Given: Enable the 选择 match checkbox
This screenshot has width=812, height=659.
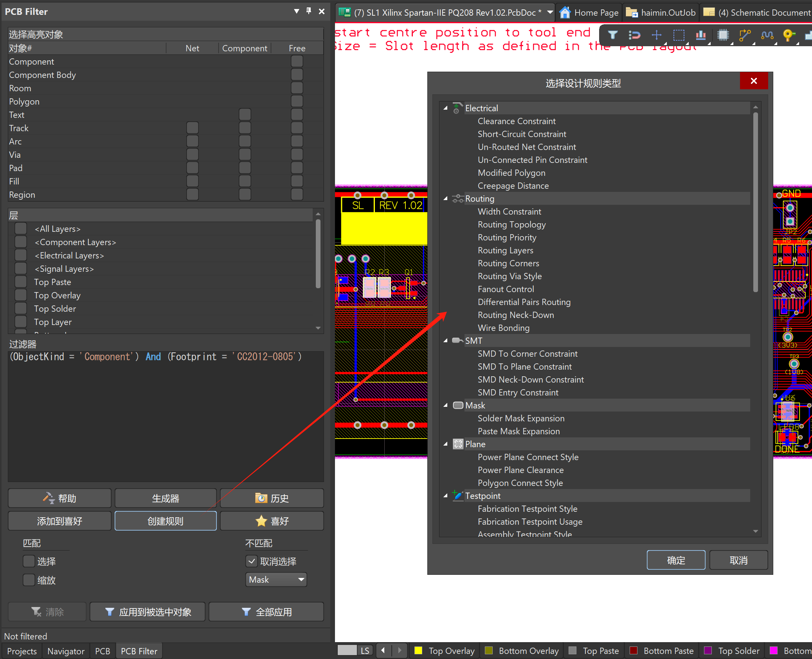Looking at the screenshot, I should 29,561.
